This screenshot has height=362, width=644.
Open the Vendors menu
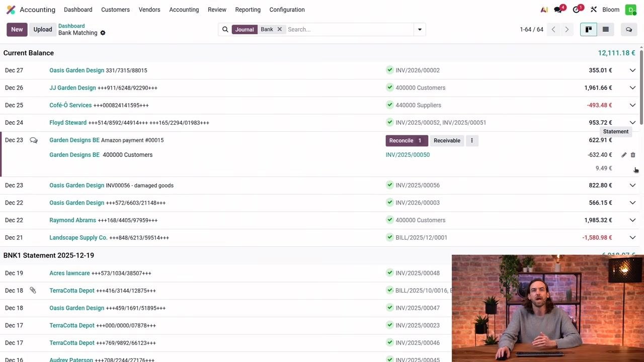point(149,10)
